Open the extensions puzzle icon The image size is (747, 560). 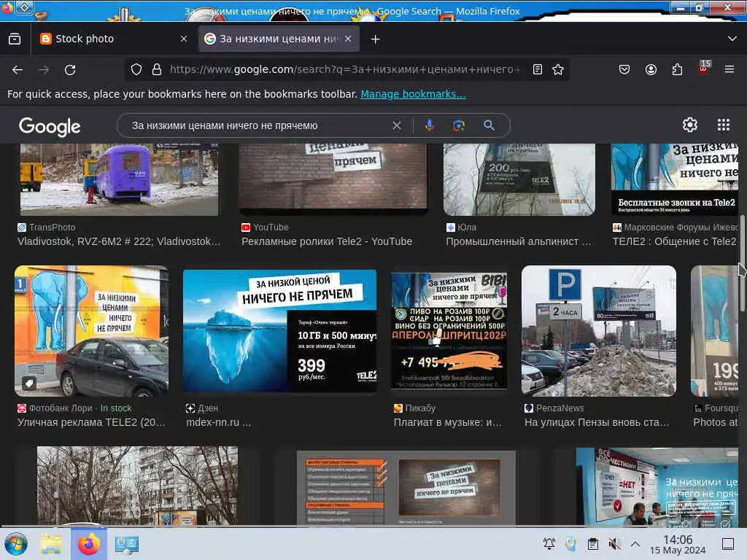tap(677, 69)
